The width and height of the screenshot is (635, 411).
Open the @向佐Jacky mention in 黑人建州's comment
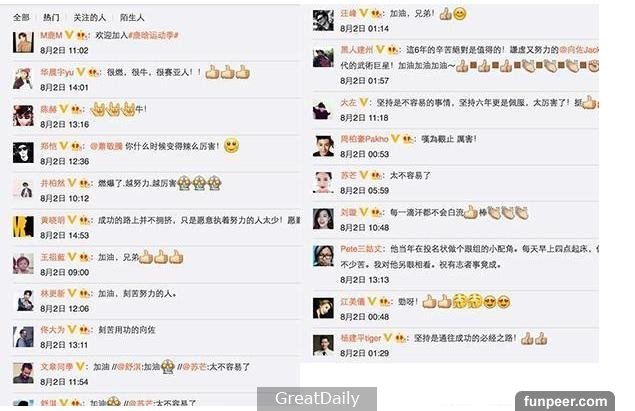579,50
